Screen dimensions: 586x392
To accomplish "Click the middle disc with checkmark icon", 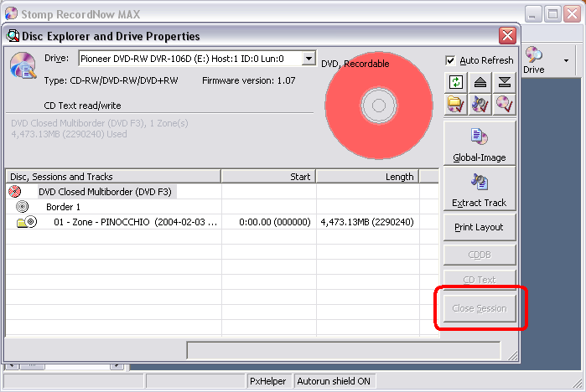I will [480, 104].
